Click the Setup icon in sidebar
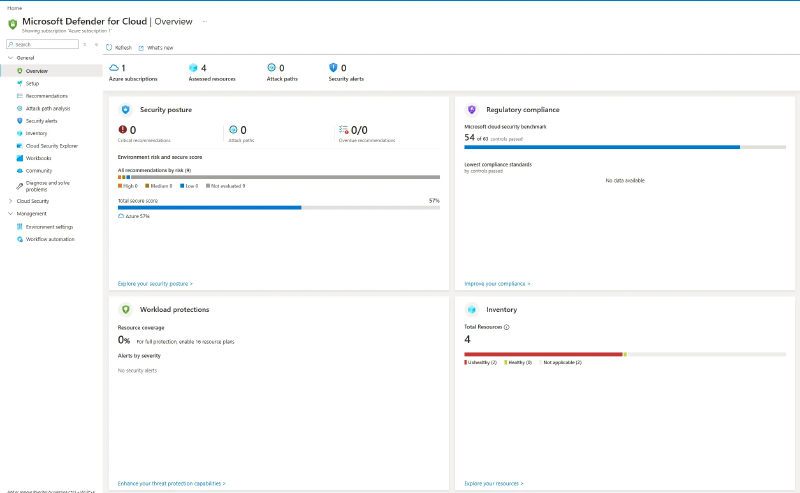This screenshot has width=800, height=493. point(20,83)
